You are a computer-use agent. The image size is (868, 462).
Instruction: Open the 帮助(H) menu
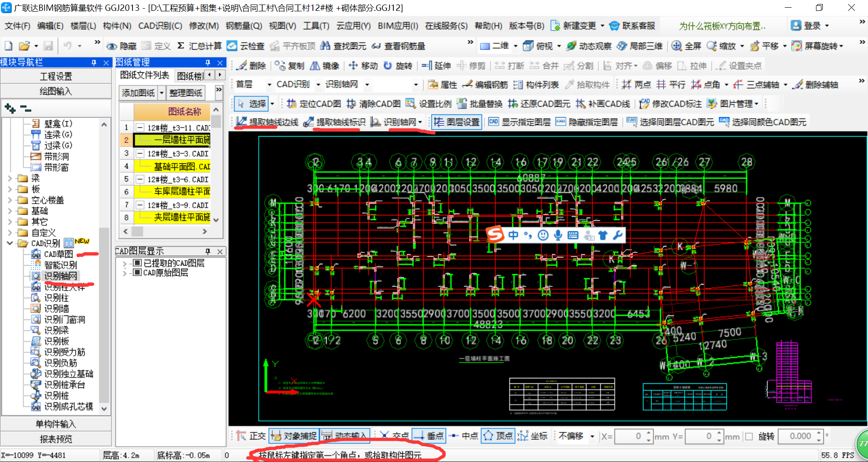pos(488,26)
